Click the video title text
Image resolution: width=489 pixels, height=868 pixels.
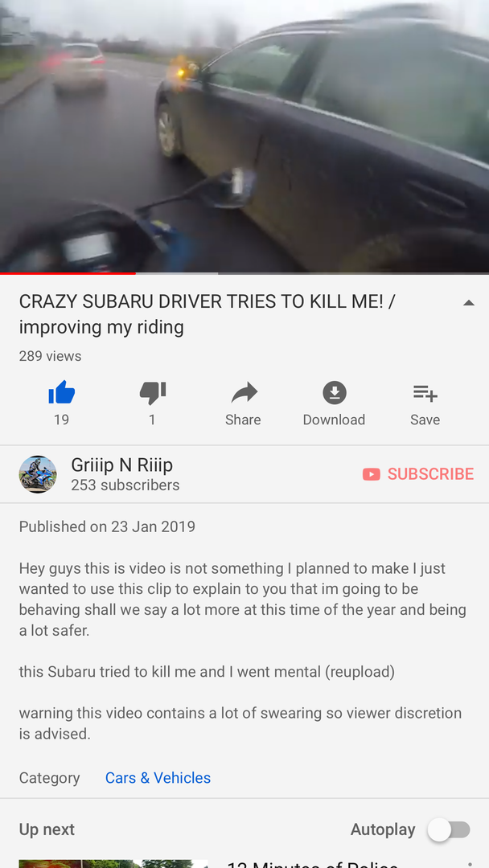click(208, 314)
